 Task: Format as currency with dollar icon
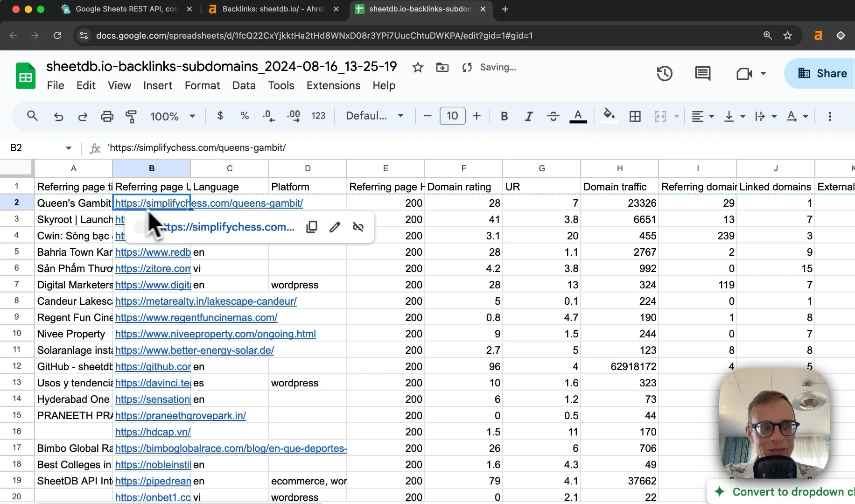[220, 116]
